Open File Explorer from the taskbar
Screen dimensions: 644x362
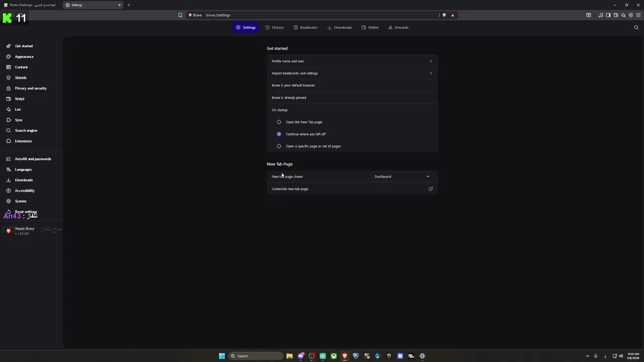[289, 356]
